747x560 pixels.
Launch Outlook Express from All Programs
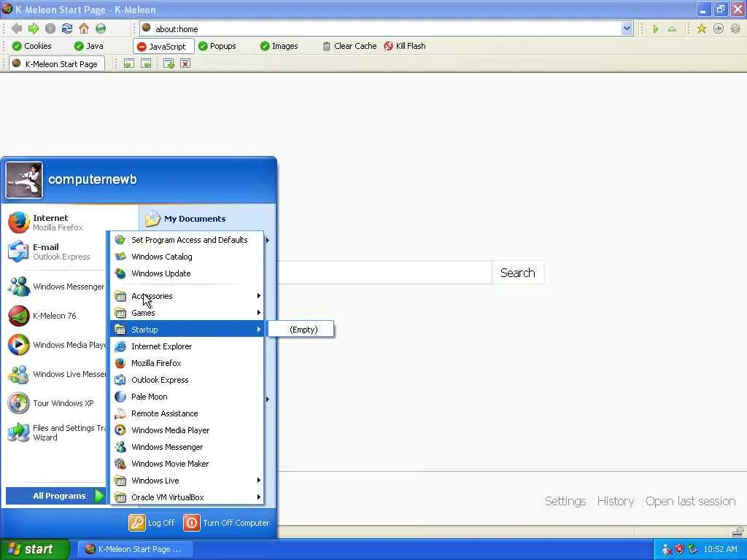pyautogui.click(x=187, y=380)
